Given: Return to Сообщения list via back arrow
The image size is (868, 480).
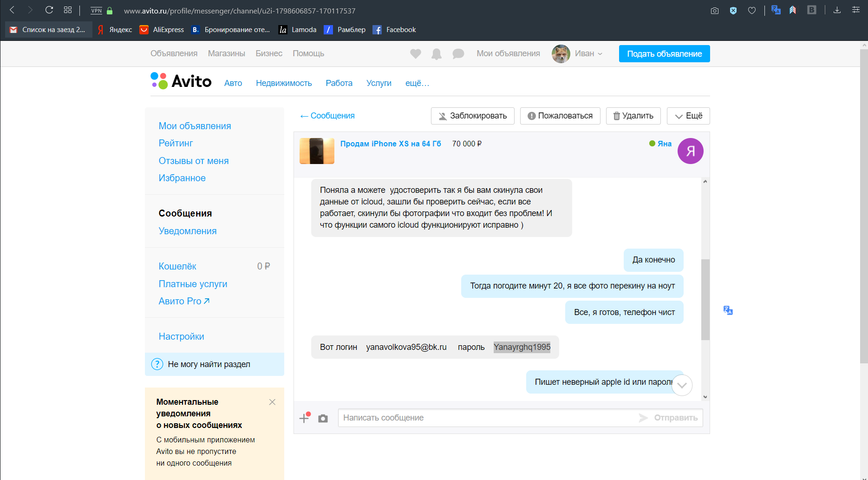Looking at the screenshot, I should [327, 116].
